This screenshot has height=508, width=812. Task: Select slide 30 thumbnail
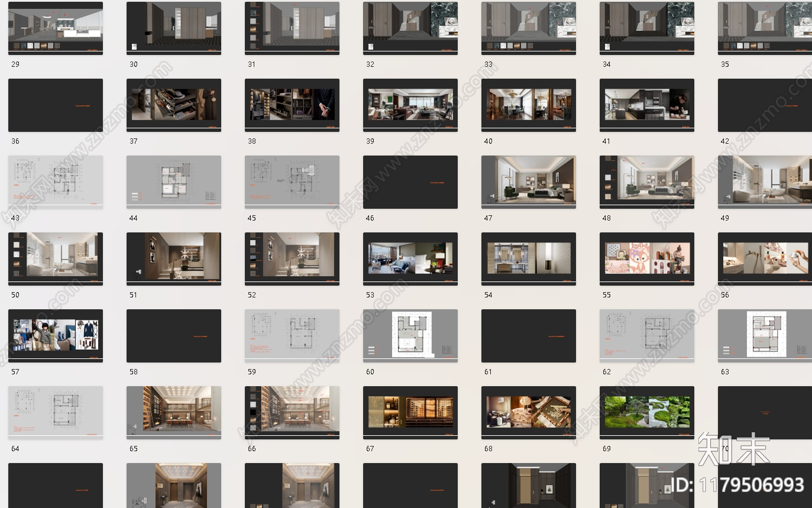coord(174,28)
